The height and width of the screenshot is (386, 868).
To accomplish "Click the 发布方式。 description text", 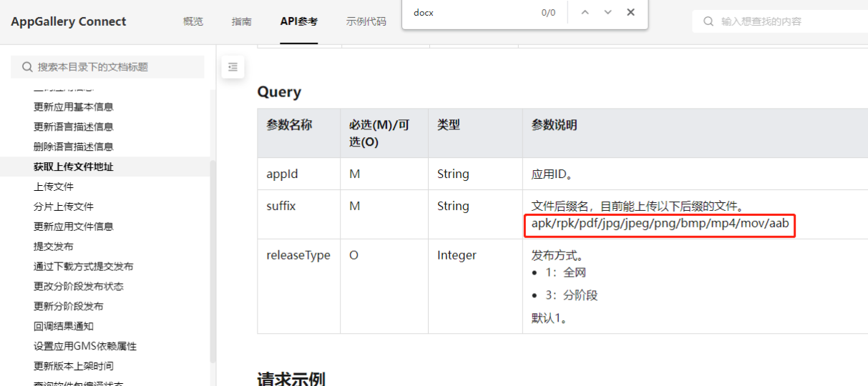I will (x=557, y=255).
